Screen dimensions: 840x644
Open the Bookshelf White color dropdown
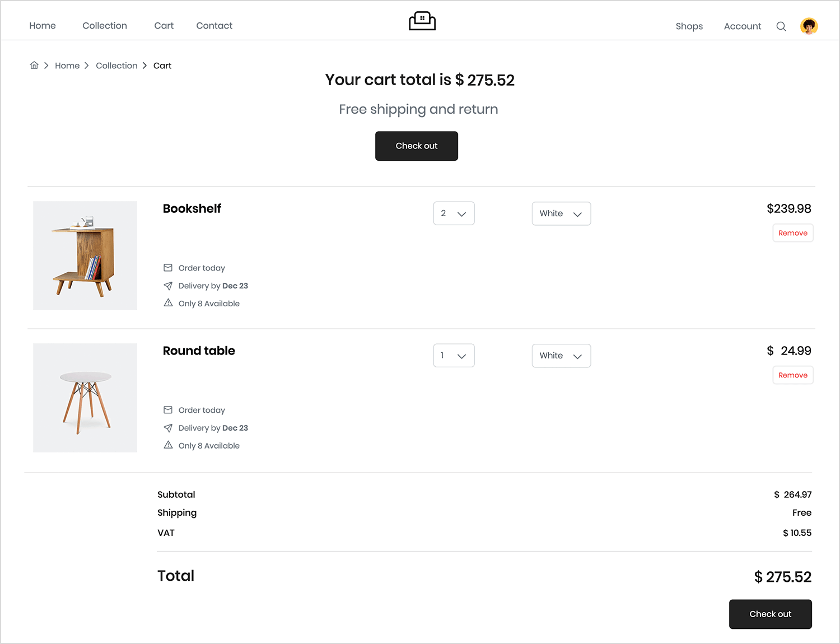click(x=561, y=213)
